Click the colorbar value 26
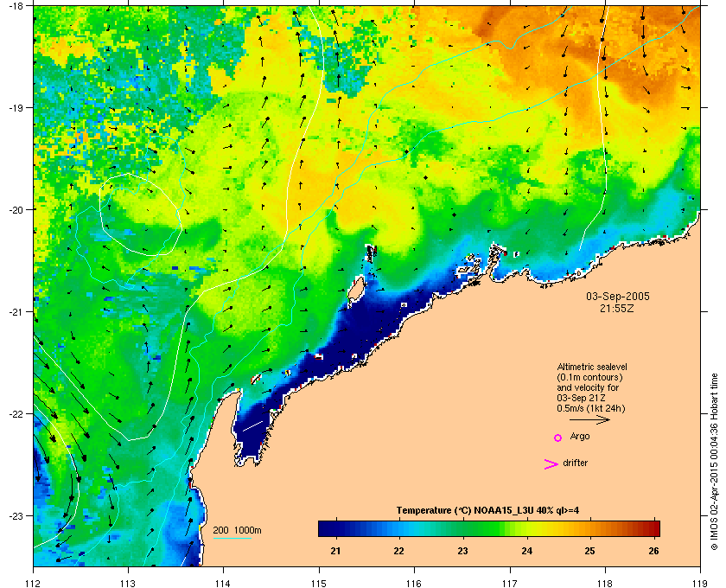Viewport: 726px width, 588px height. (x=653, y=551)
